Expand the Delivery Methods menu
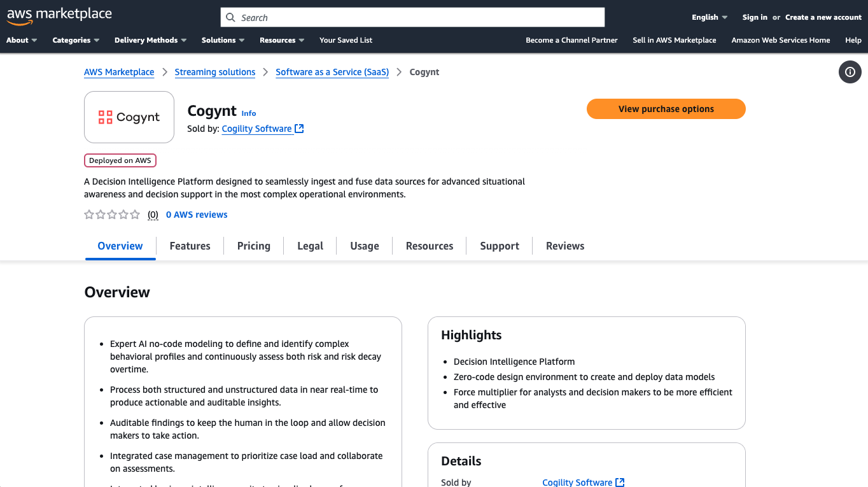The height and width of the screenshot is (487, 868). tap(150, 40)
